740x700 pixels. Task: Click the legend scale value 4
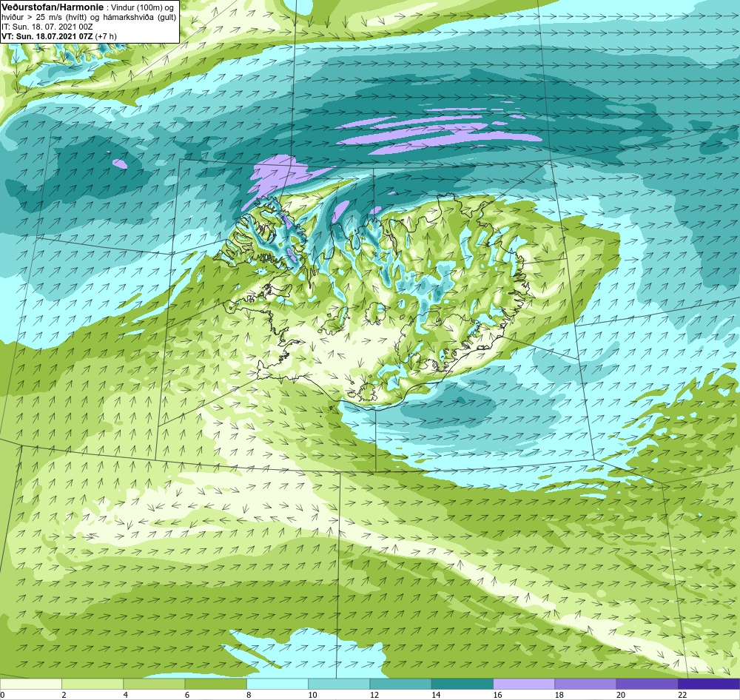pyautogui.click(x=126, y=694)
